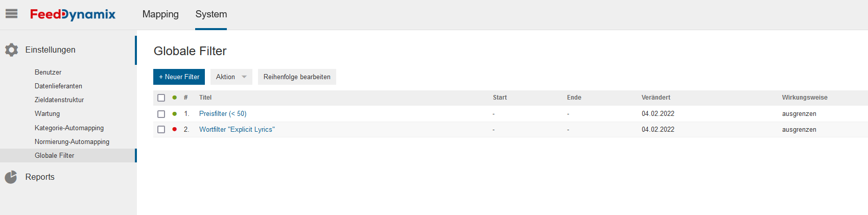This screenshot has height=215, width=868.
Task: Check the Preisfilter row checkbox
Action: (161, 114)
